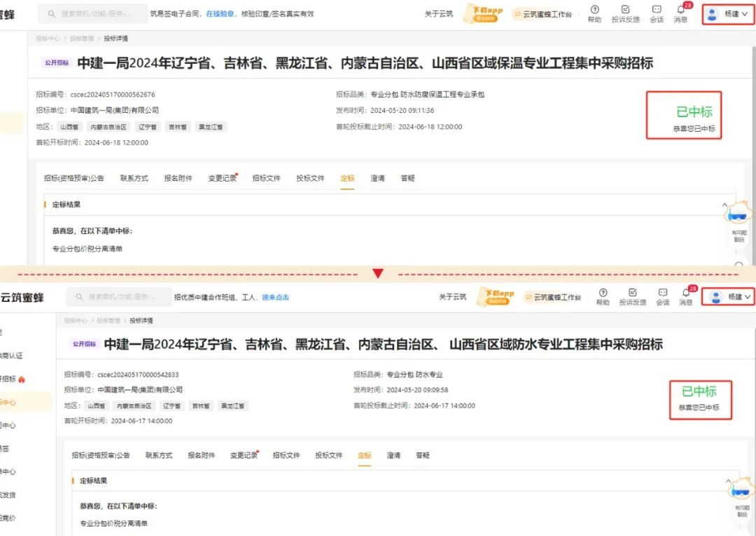756x536 pixels.
Task: Select 报名附件 tab on the 防水 tender page
Action: coord(202,455)
